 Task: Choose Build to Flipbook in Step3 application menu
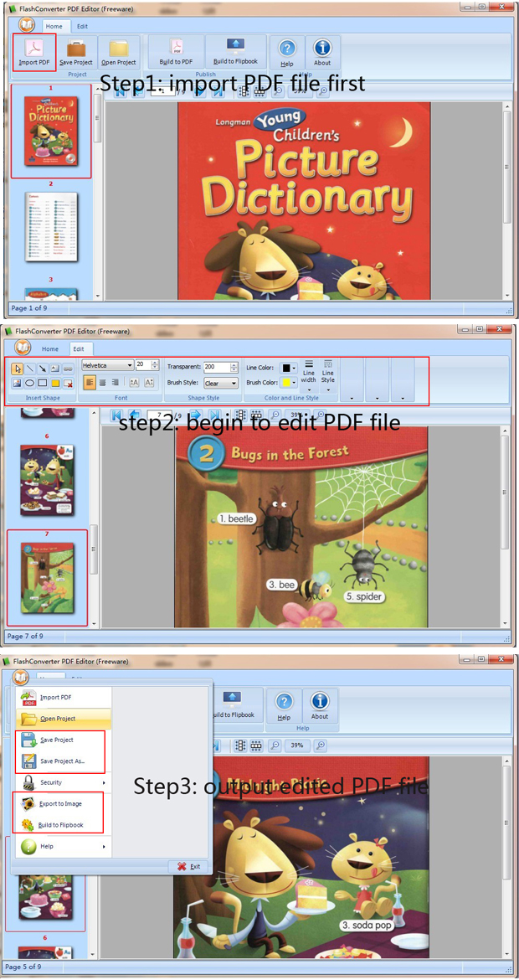[x=62, y=825]
